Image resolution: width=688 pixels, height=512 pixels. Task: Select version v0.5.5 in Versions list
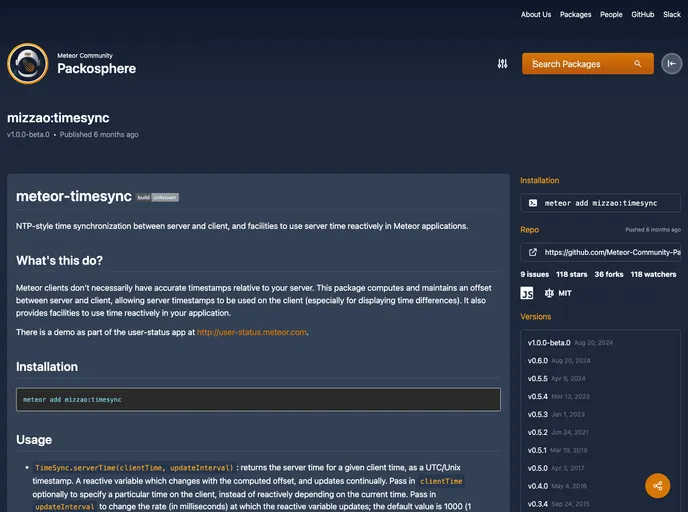tap(538, 379)
